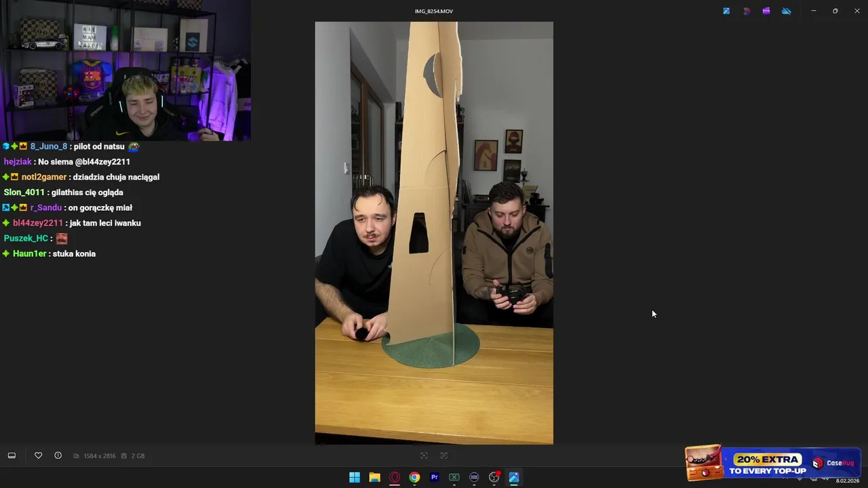Image resolution: width=868 pixels, height=488 pixels.
Task: Open the striped circle app in the taskbar
Action: click(474, 477)
